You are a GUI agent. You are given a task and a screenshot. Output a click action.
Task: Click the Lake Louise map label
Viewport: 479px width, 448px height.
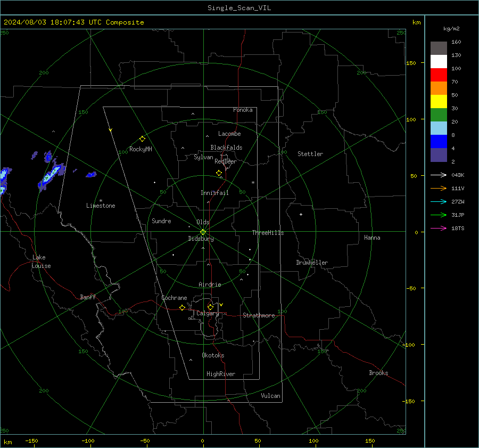pos(41,262)
